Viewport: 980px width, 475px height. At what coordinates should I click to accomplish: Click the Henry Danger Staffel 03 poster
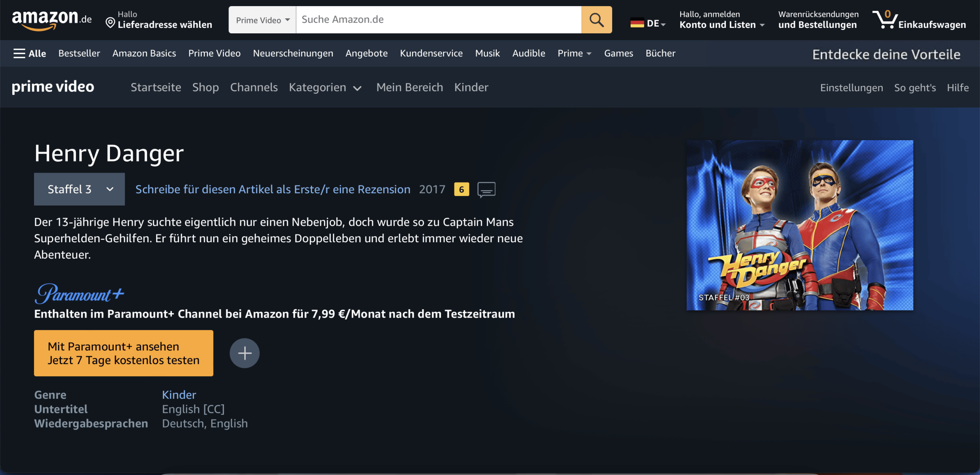[800, 225]
